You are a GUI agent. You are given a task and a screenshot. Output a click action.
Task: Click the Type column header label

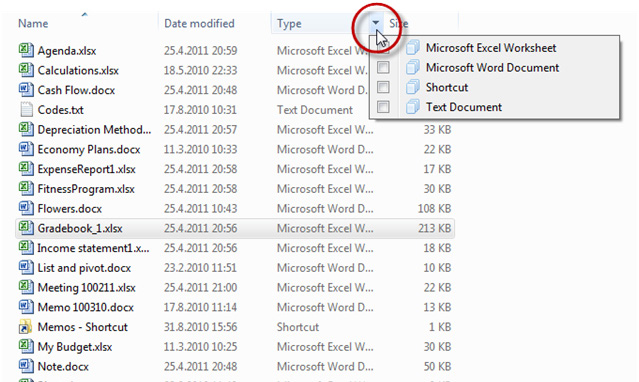pyautogui.click(x=289, y=23)
